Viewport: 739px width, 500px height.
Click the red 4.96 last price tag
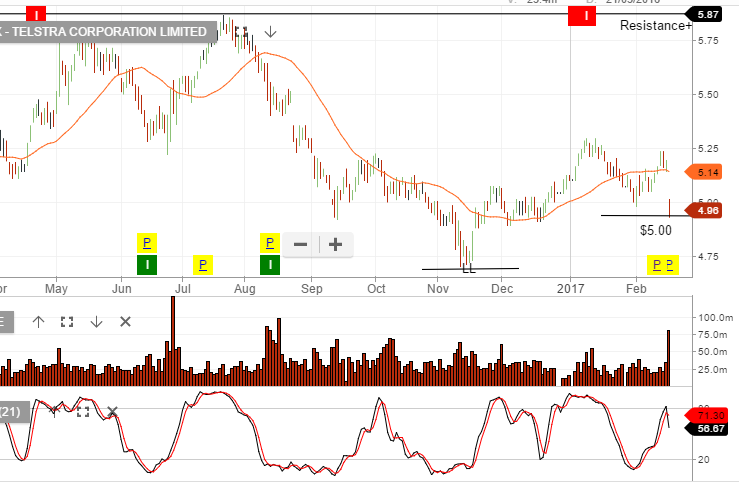705,210
